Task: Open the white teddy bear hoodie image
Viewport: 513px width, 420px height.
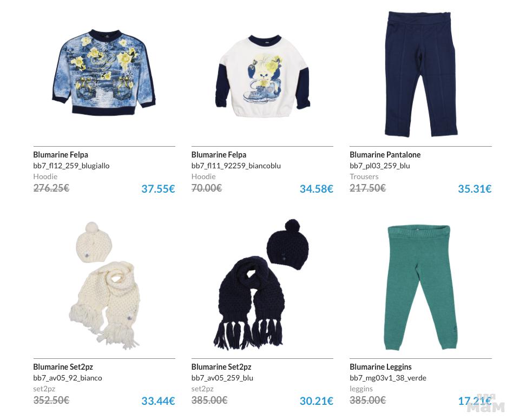Action: [262, 76]
